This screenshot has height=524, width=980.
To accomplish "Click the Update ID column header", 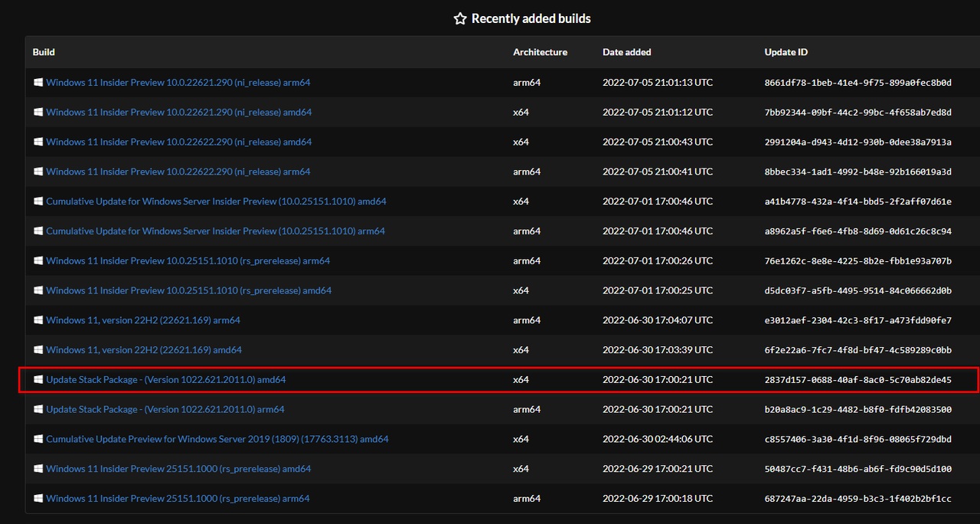I will (x=786, y=52).
